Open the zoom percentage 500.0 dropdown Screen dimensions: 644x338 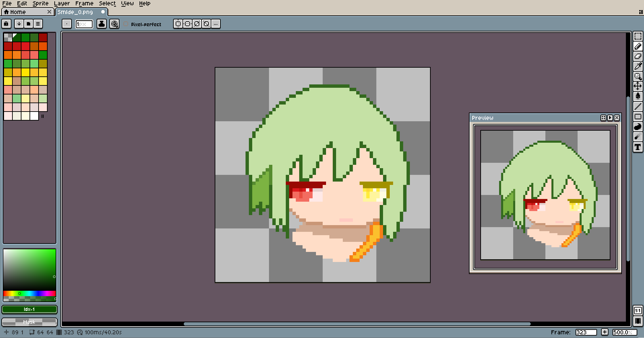(624, 332)
